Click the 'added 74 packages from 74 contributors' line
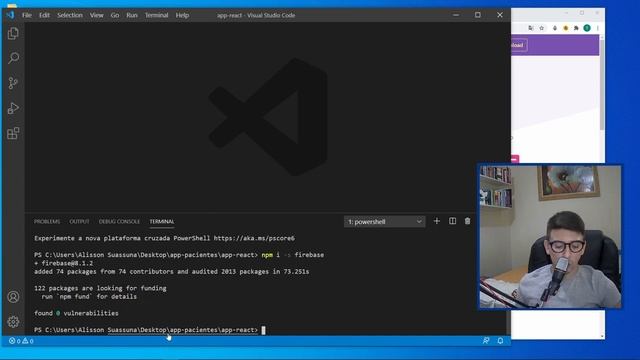Viewport: 640px width, 360px height. point(172,271)
